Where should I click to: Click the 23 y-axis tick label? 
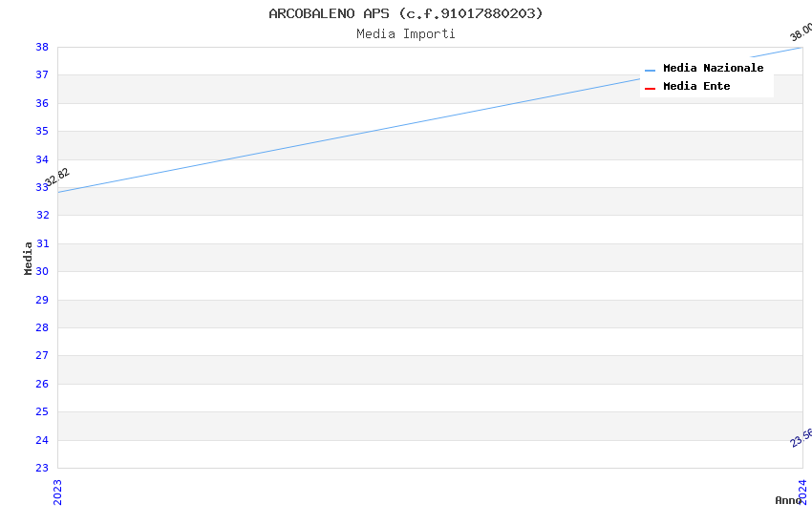coord(42,468)
